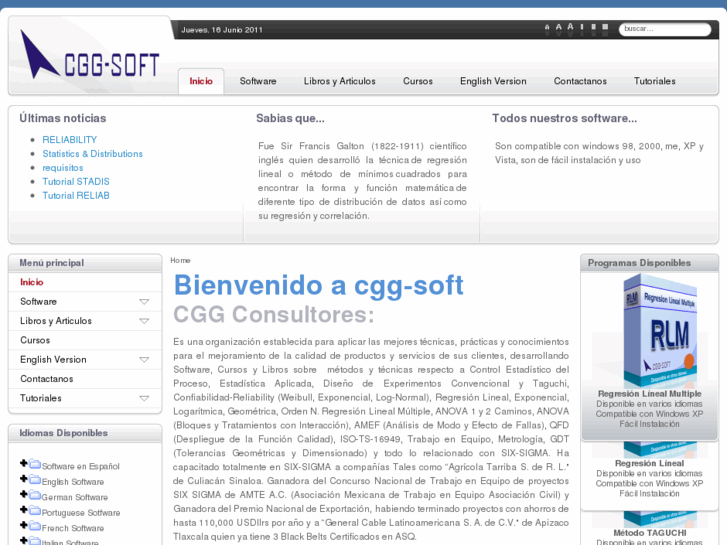Open English Software tree label

pyautogui.click(x=73, y=482)
